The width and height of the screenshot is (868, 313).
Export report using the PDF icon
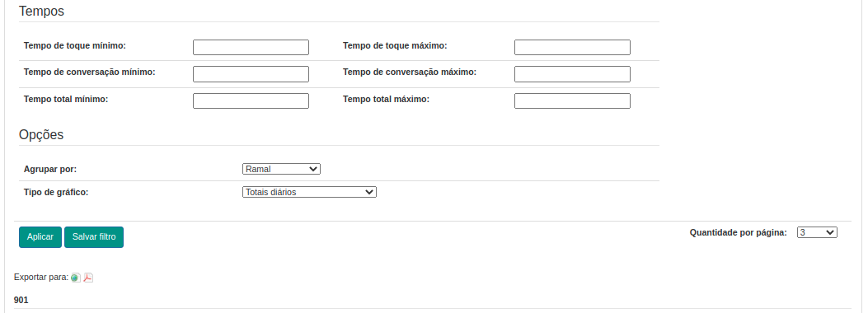click(x=88, y=278)
